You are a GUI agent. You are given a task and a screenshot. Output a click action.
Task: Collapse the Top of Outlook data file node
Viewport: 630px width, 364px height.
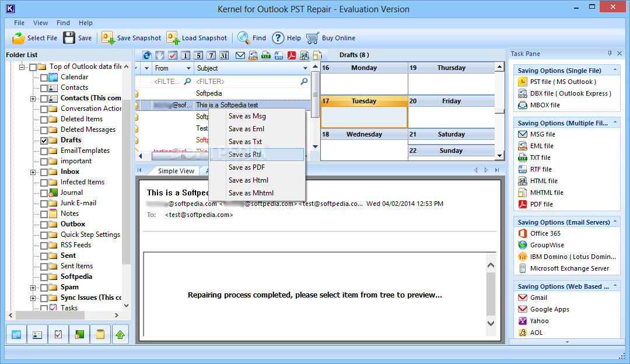pos(22,67)
